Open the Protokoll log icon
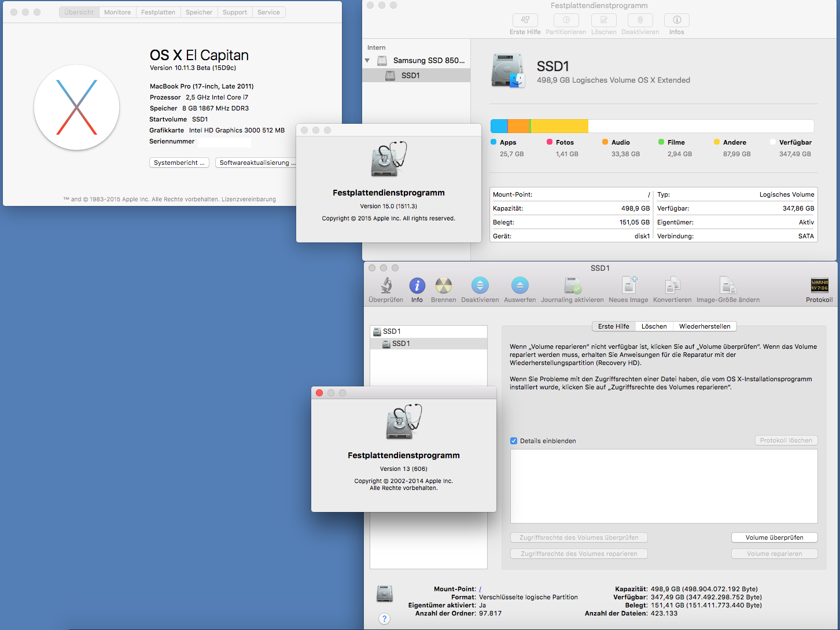 point(820,285)
